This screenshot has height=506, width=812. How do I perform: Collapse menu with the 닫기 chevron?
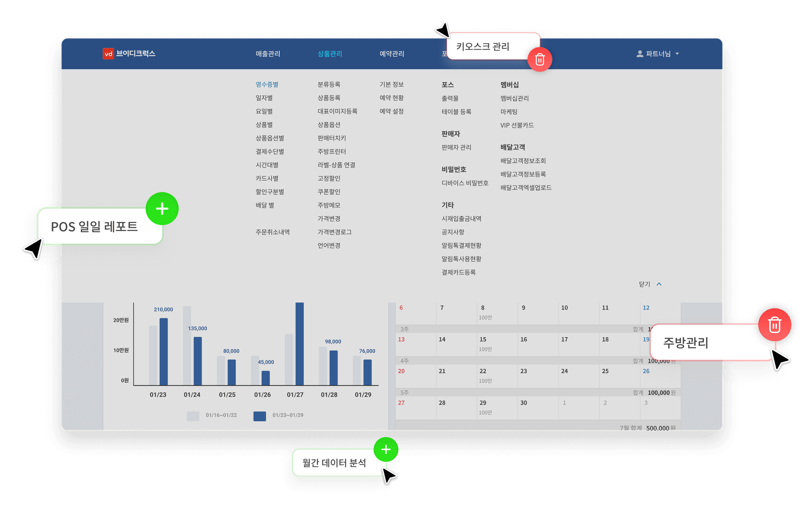[x=659, y=284]
